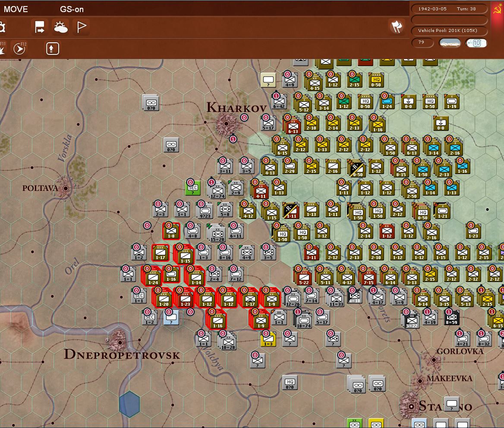The width and height of the screenshot is (504, 428).
Task: Select the 8=32 unit near Gorlovka
Action: tap(484, 339)
